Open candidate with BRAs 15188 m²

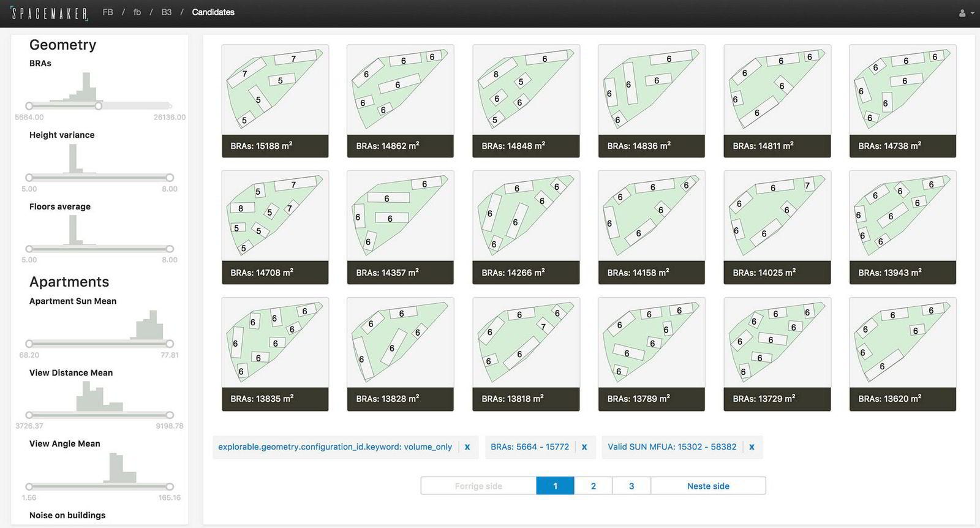pos(275,101)
